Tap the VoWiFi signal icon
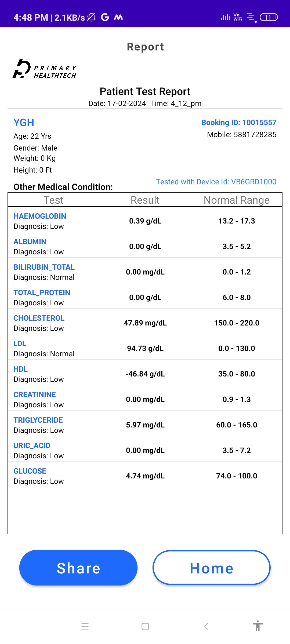Viewport: 290px width, 644px height. [238, 17]
